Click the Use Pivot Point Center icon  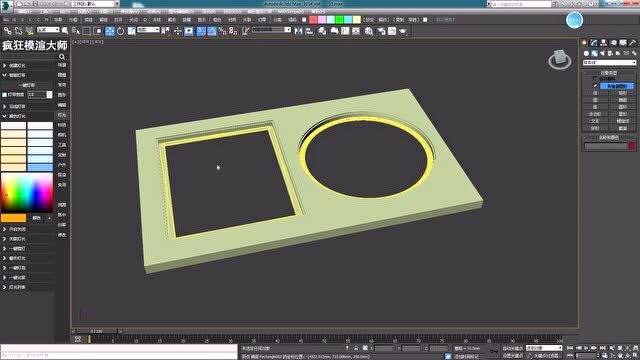pos(166,31)
